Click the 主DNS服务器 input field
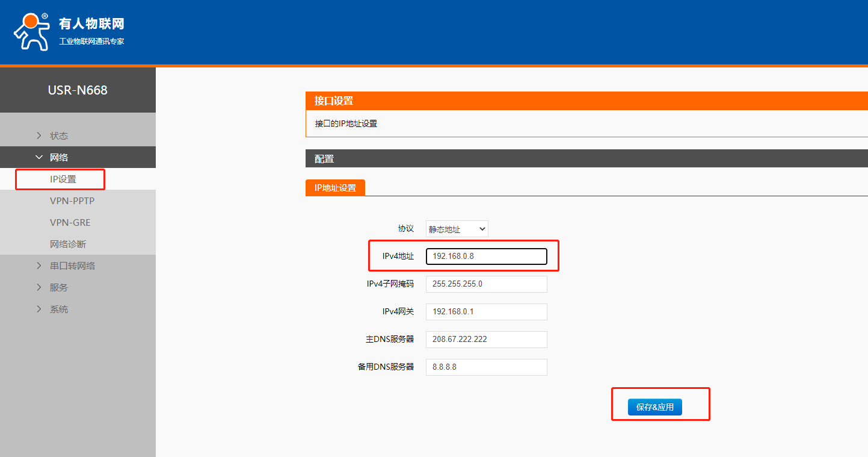This screenshot has width=868, height=457. click(486, 339)
